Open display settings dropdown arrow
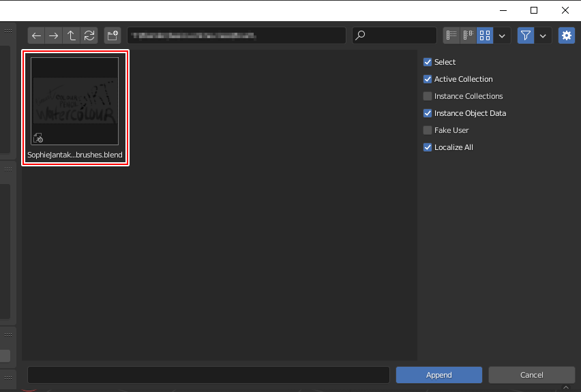The image size is (581, 392). (503, 35)
